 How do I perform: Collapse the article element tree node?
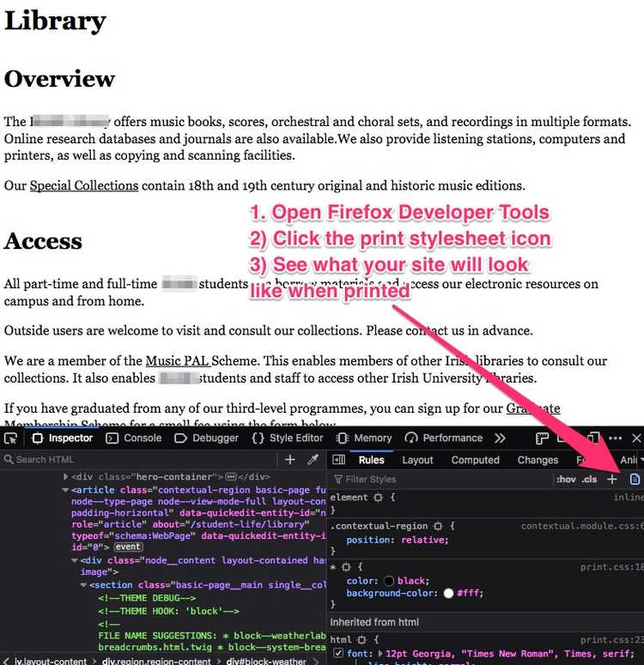point(64,490)
